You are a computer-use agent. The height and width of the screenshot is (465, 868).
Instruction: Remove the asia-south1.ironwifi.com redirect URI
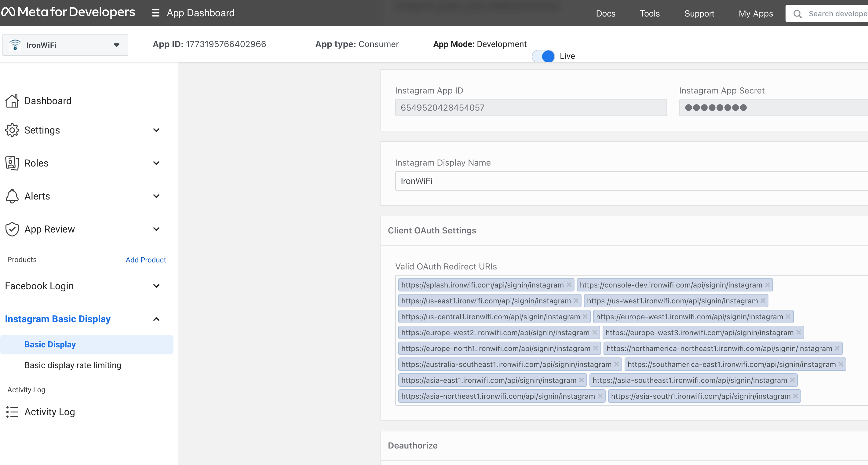coord(796,396)
